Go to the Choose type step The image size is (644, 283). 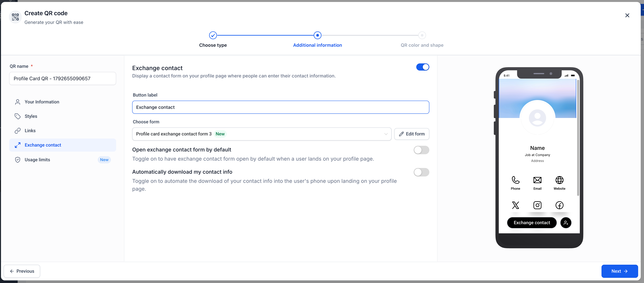[x=213, y=35]
